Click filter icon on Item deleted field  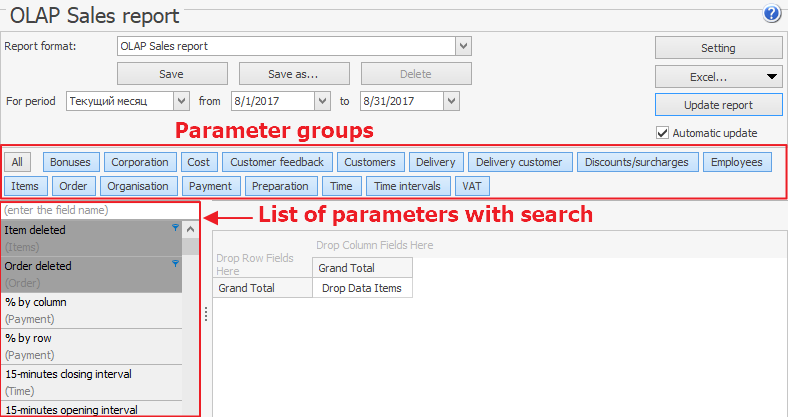coord(176,228)
